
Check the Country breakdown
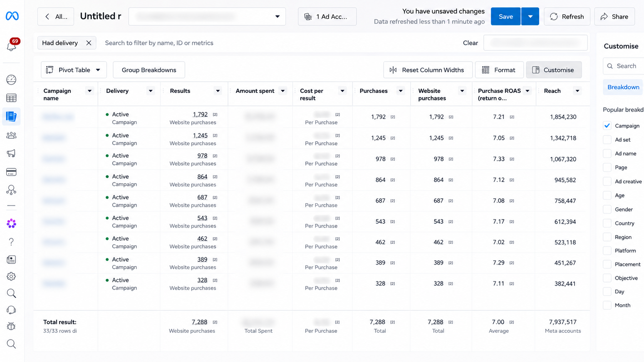607,223
